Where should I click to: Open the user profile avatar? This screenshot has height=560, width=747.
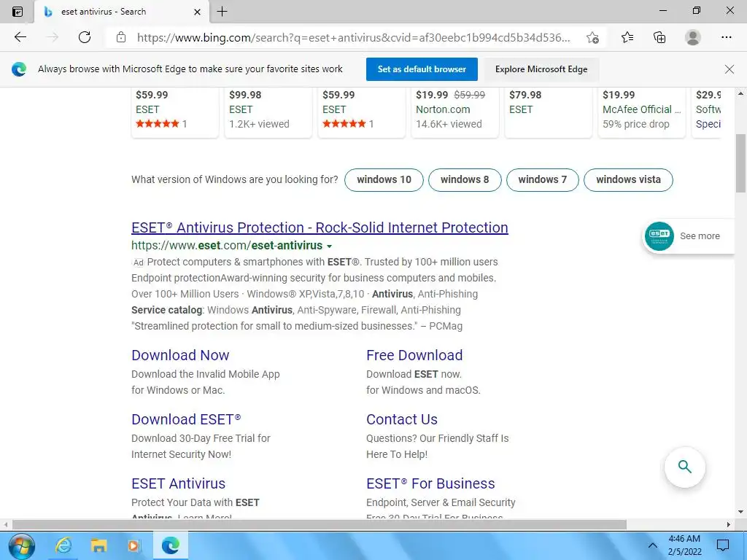(693, 37)
